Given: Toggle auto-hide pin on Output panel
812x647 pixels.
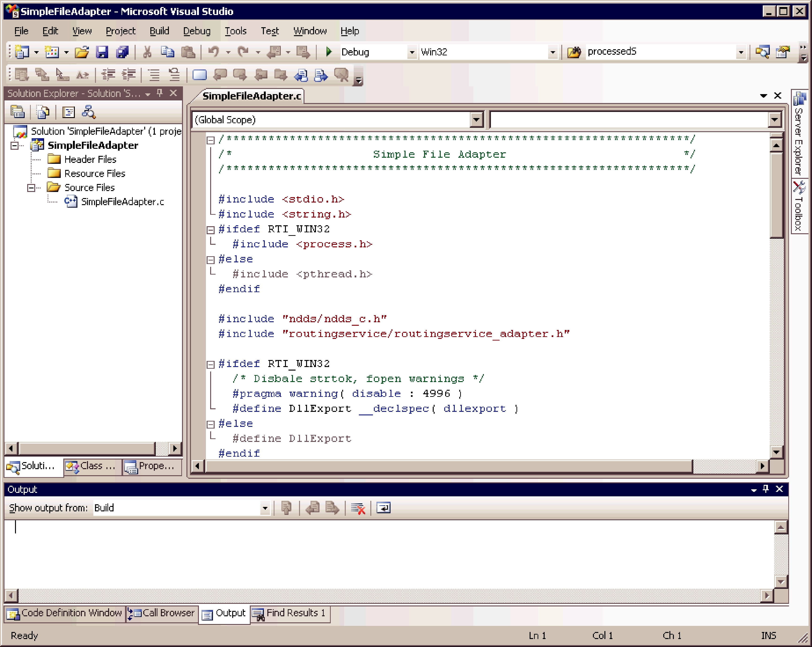Looking at the screenshot, I should click(x=765, y=489).
